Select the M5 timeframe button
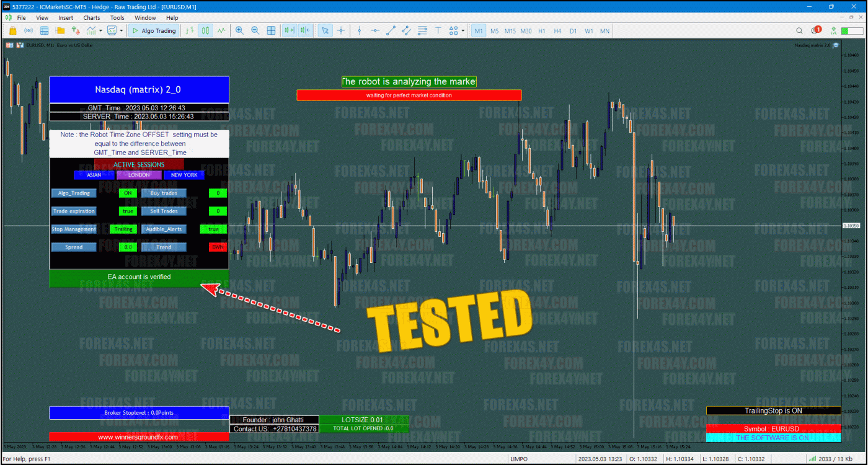 [x=493, y=30]
